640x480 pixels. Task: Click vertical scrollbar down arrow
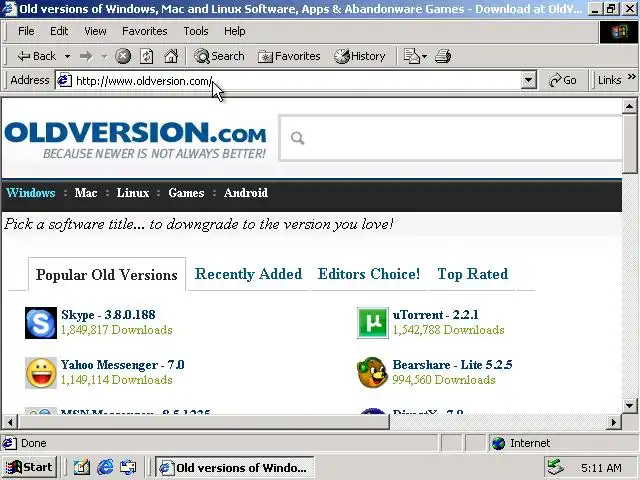coord(630,405)
